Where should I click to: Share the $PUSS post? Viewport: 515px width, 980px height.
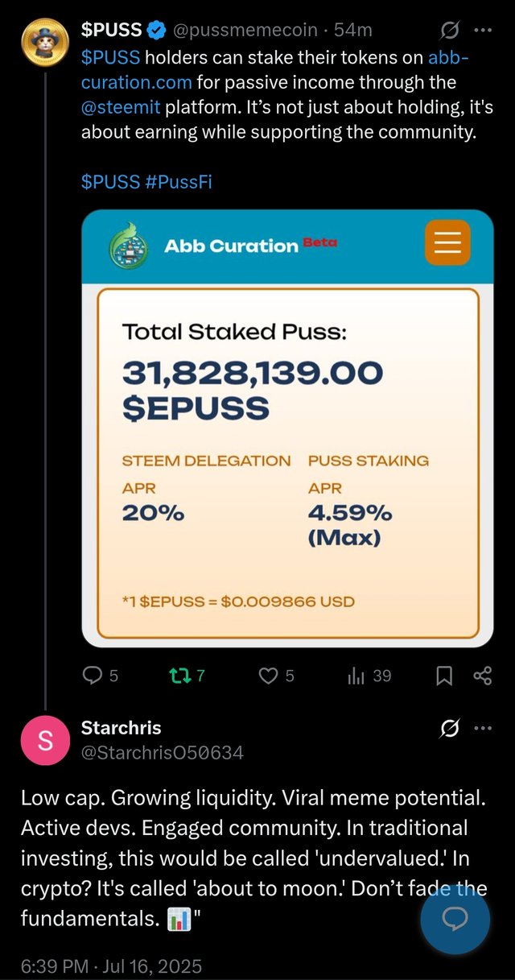[483, 676]
